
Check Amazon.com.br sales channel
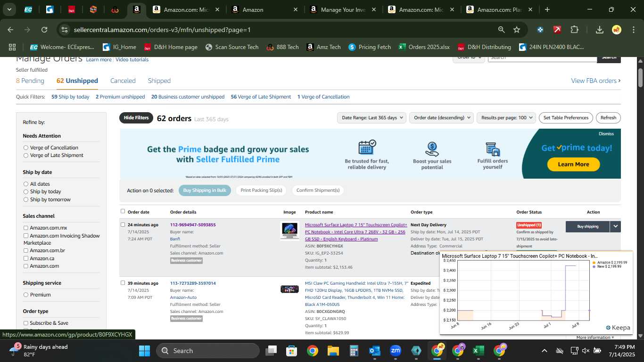[26, 250]
